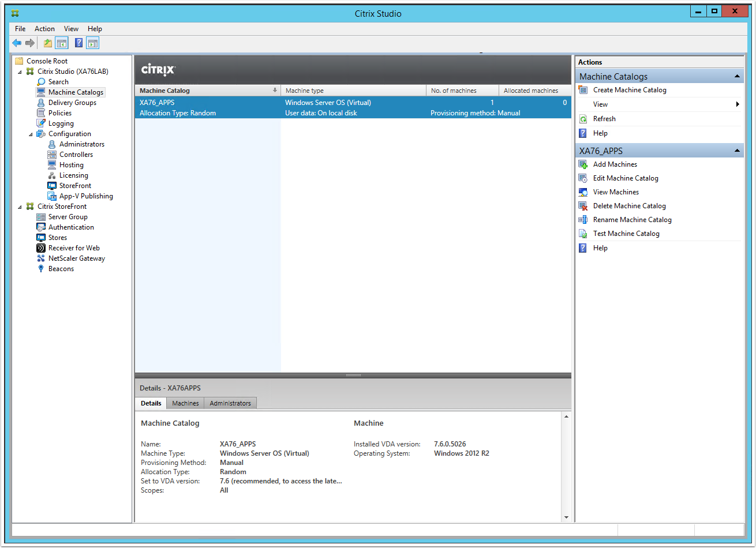The height and width of the screenshot is (548, 756).
Task: Open the Policies node icon
Action: [x=41, y=113]
